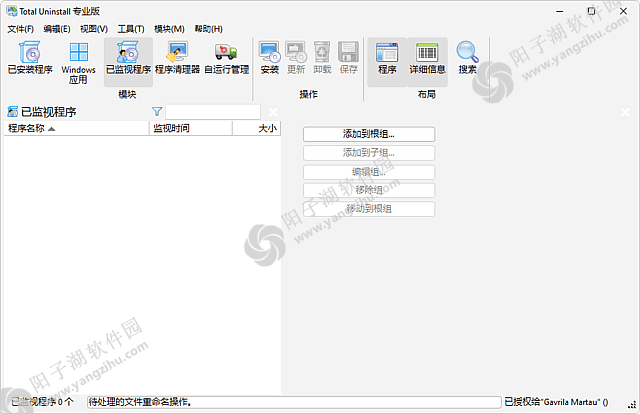Click the 卸载 uninstall trash icon
The image size is (640, 414).
point(322,58)
